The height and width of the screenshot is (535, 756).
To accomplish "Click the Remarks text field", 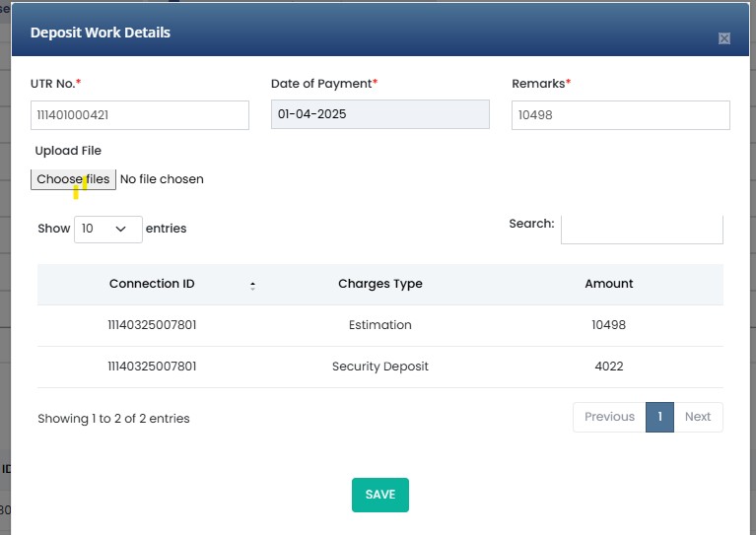I will [x=621, y=115].
